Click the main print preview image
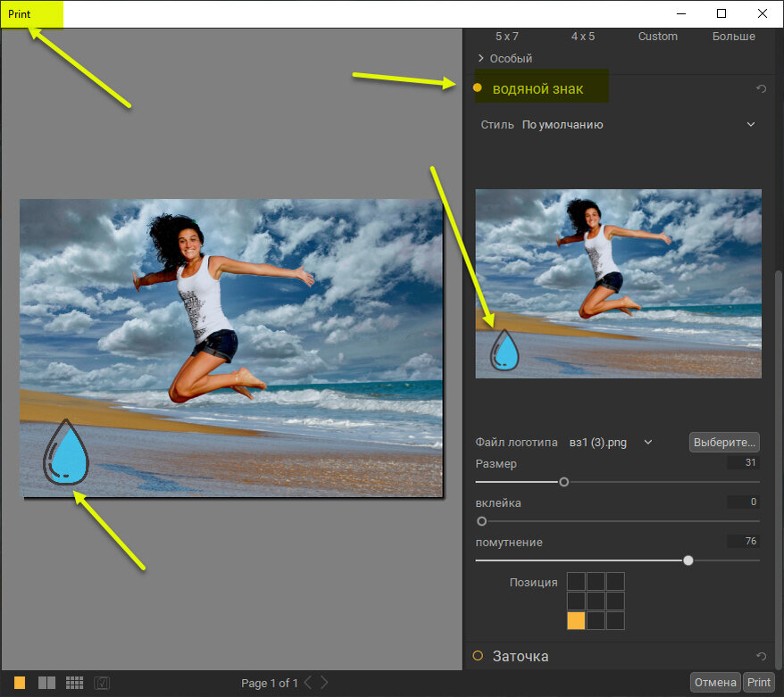 click(x=231, y=348)
